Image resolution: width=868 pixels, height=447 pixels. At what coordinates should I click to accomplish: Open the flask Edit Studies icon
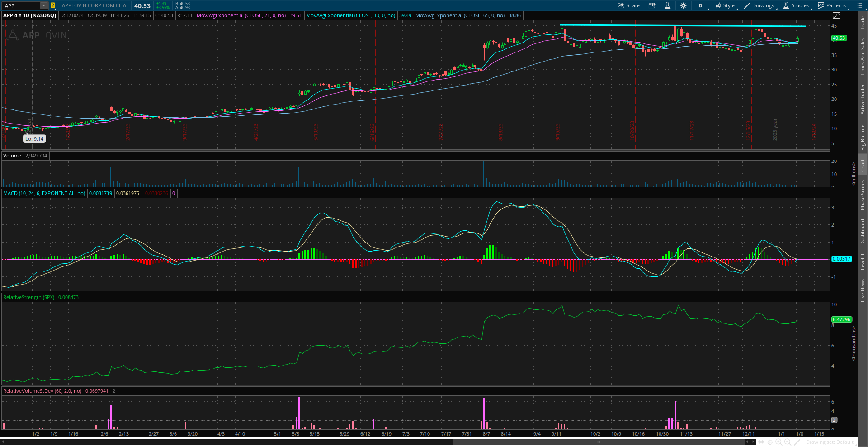click(x=667, y=5)
